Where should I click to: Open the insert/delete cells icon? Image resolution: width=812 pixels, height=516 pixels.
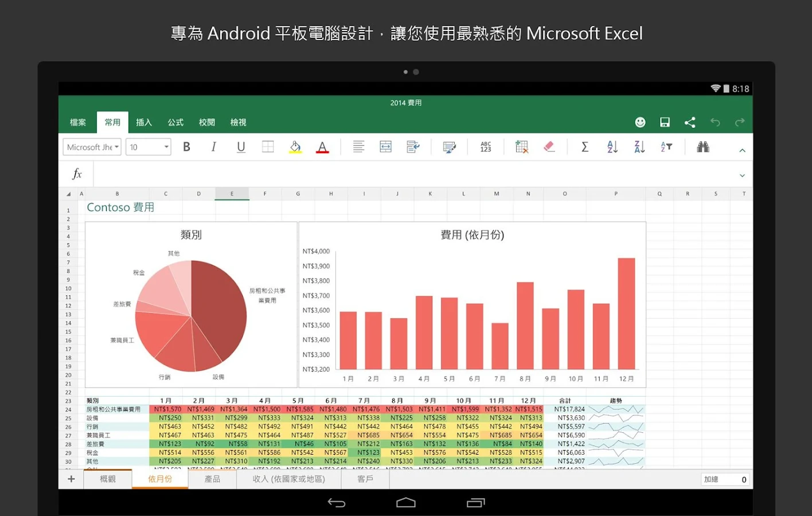click(521, 147)
